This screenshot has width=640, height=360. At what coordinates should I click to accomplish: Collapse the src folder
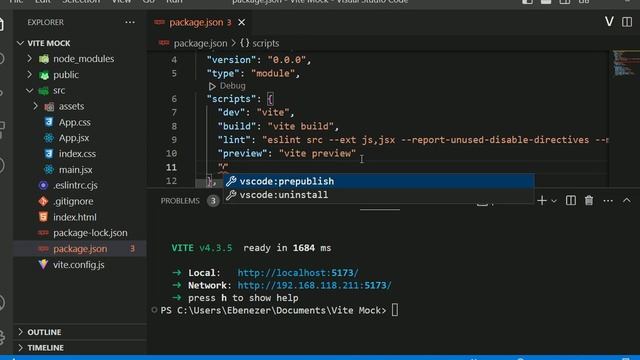pos(30,90)
